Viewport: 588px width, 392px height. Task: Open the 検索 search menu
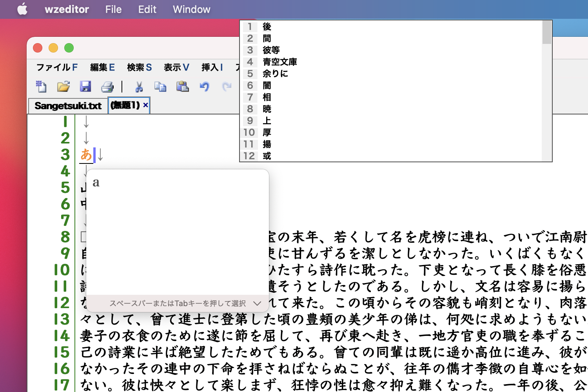(x=139, y=67)
